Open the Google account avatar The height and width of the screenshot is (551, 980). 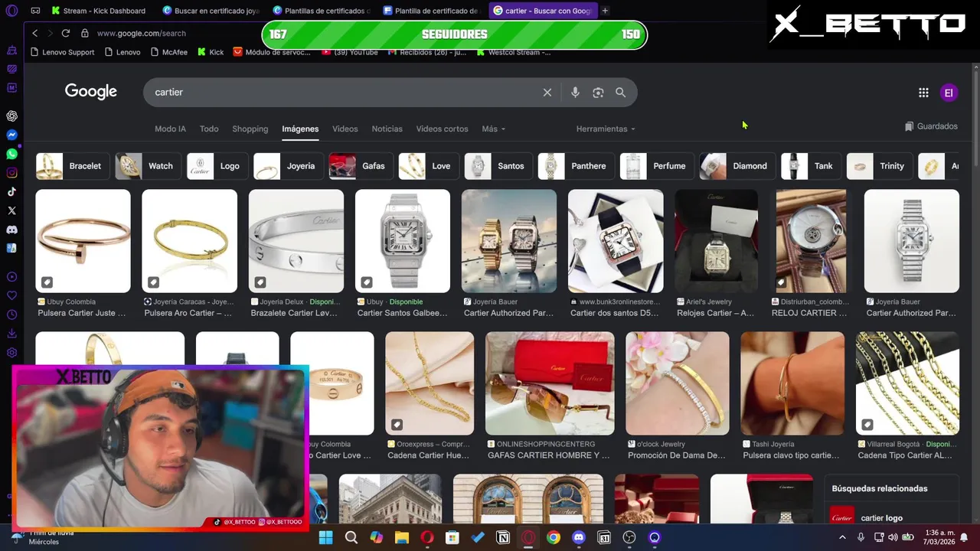click(949, 93)
